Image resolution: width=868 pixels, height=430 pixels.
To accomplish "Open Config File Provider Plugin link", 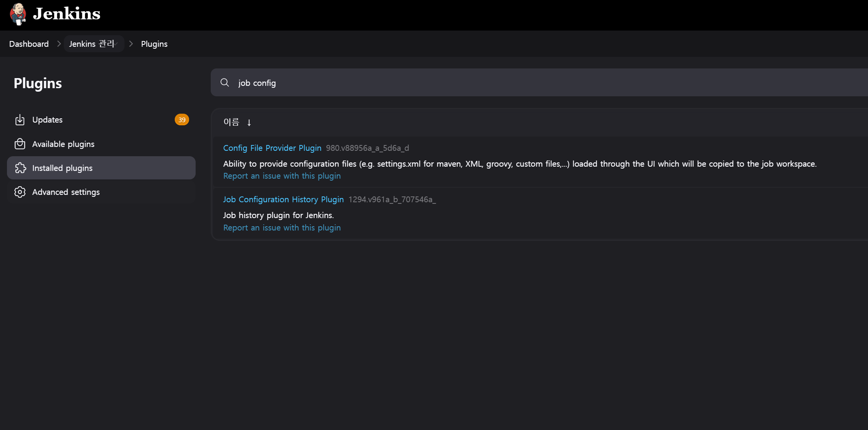I will click(x=272, y=148).
